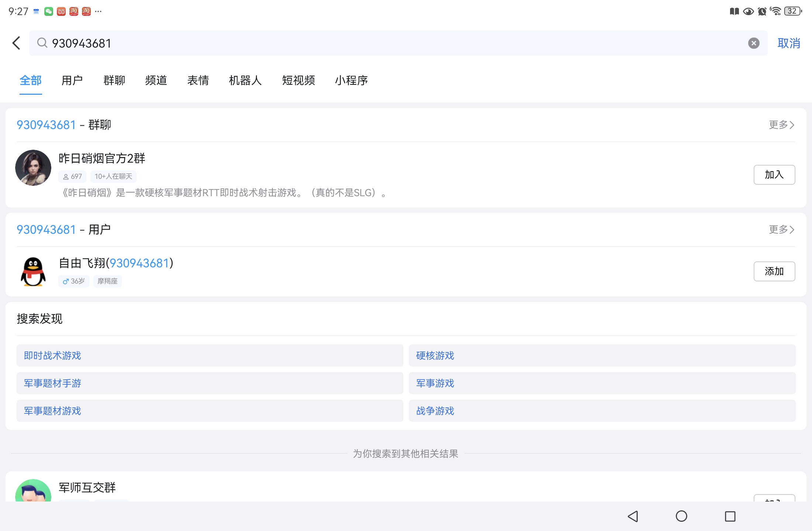Viewport: 812px width, 531px height.
Task: Search suggestion 军事题材手游
Action: pos(210,383)
